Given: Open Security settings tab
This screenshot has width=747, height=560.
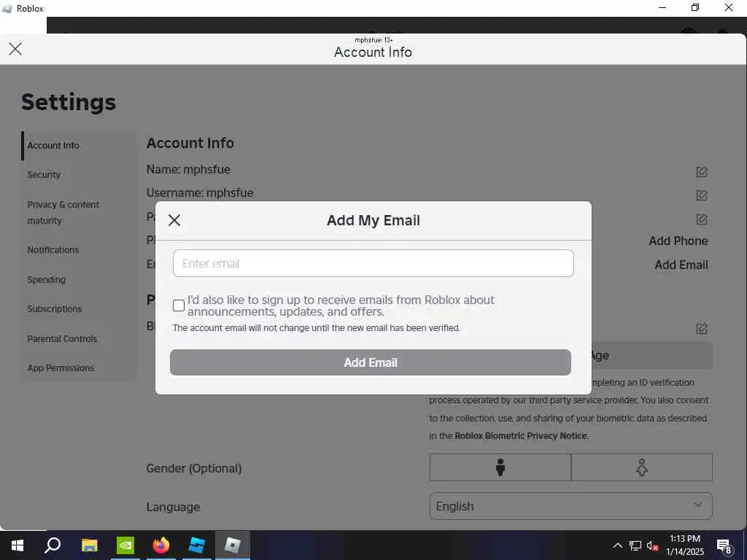Looking at the screenshot, I should (44, 175).
